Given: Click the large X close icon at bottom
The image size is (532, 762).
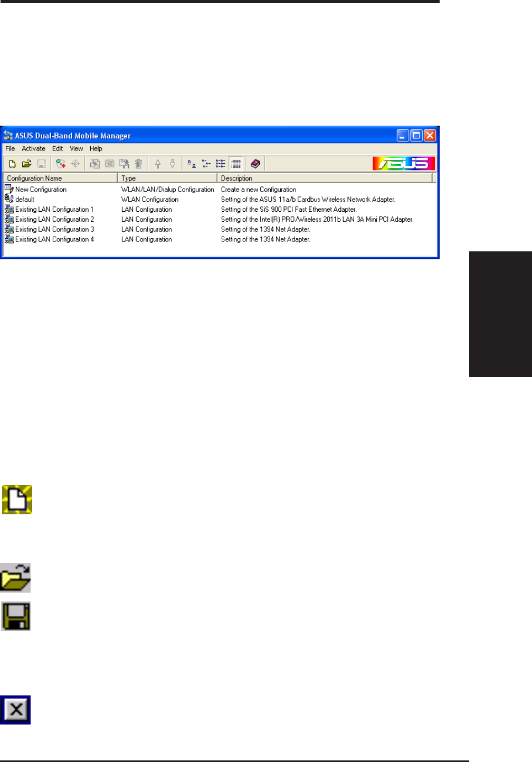Looking at the screenshot, I should click(x=15, y=710).
